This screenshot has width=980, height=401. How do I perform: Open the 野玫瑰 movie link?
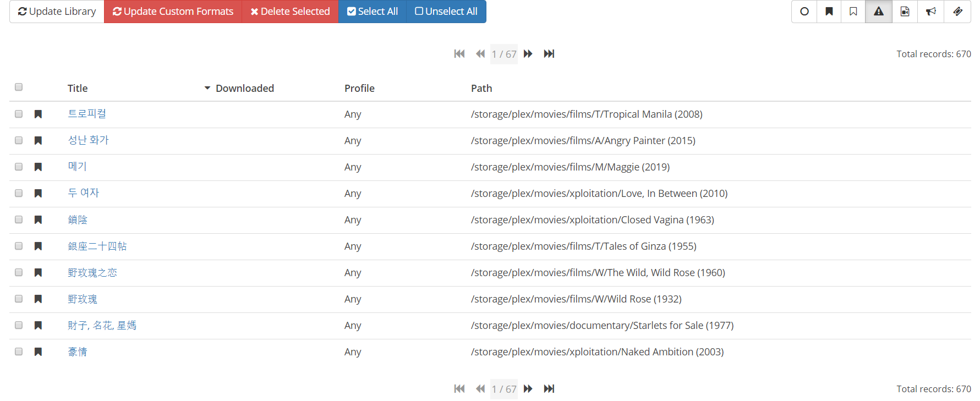(83, 299)
